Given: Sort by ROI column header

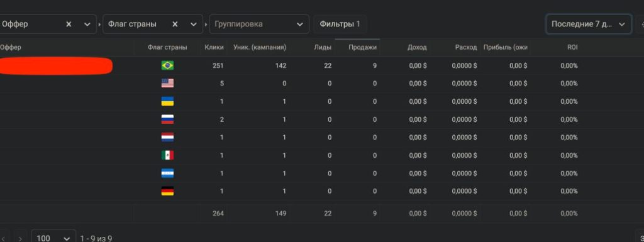Looking at the screenshot, I should pyautogui.click(x=572, y=48).
